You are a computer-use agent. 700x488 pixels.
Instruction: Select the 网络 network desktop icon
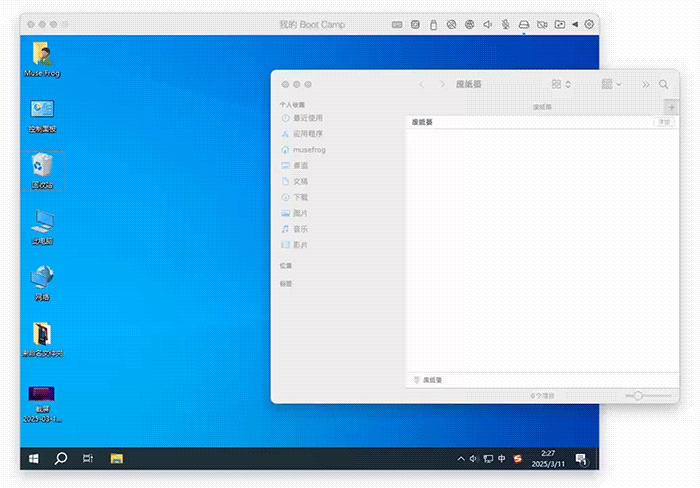pos(42,283)
